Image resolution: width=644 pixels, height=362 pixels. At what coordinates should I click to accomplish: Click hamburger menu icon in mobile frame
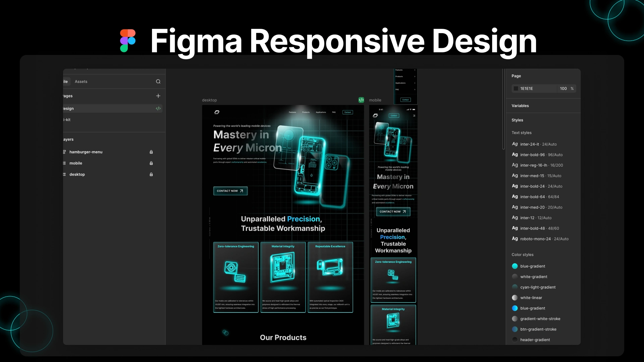(x=414, y=116)
